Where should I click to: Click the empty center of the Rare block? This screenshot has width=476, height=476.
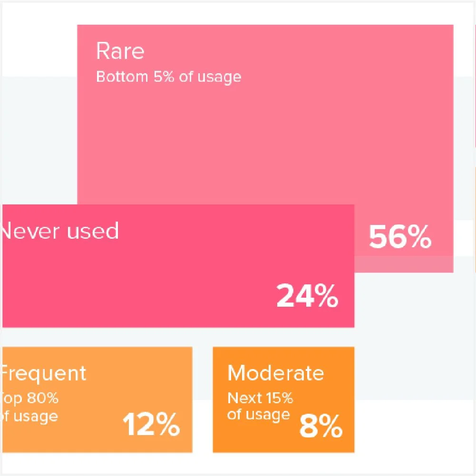tap(265, 138)
